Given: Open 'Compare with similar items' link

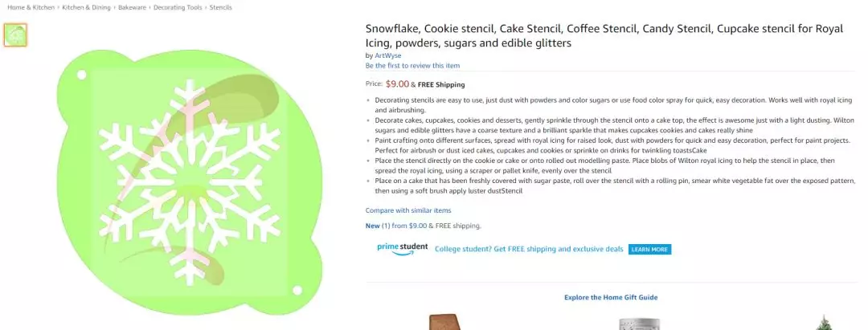Looking at the screenshot, I should click(x=403, y=210).
